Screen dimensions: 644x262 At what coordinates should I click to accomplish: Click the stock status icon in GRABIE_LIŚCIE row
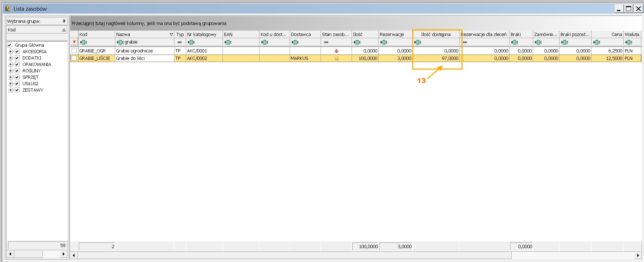[336, 58]
